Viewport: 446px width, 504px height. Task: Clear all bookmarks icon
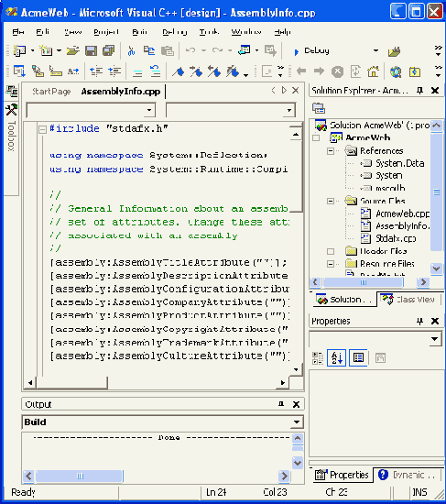pyautogui.click(x=233, y=71)
